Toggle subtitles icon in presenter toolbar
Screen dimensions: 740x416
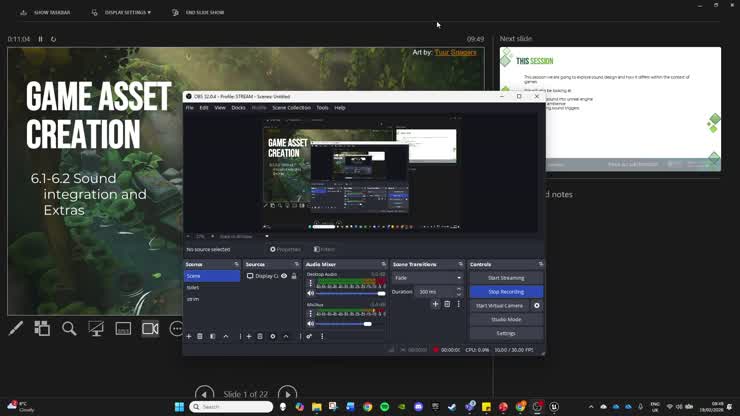click(x=123, y=328)
